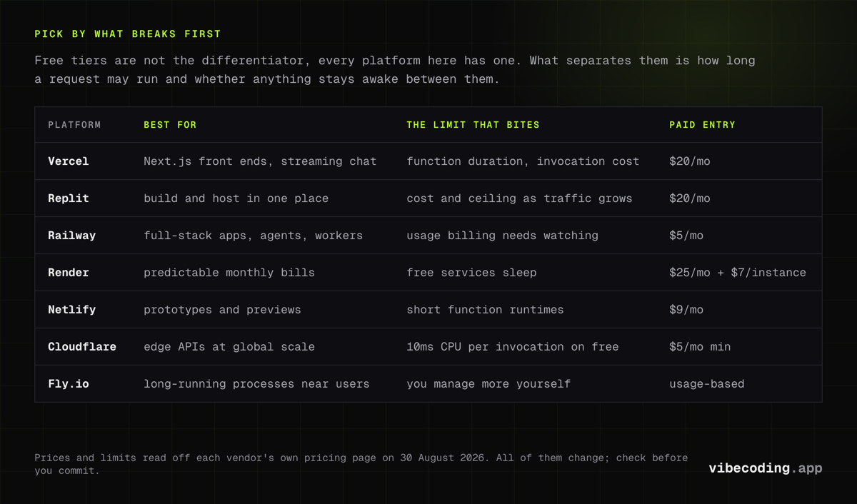Screen dimensions: 857x504
Task: Click '10ms CPU per invocation on free'
Action: 513,347
